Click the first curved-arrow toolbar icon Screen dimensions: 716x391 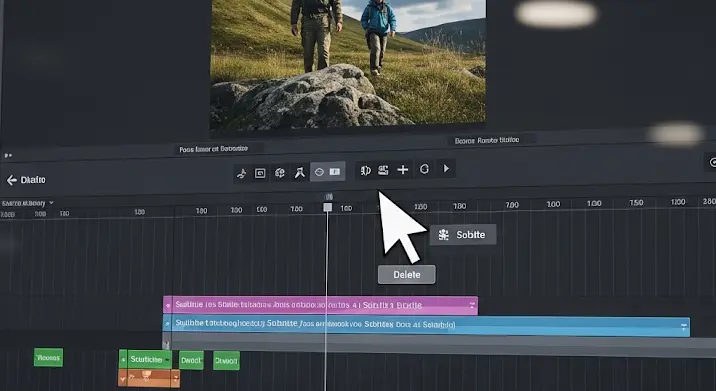point(242,174)
